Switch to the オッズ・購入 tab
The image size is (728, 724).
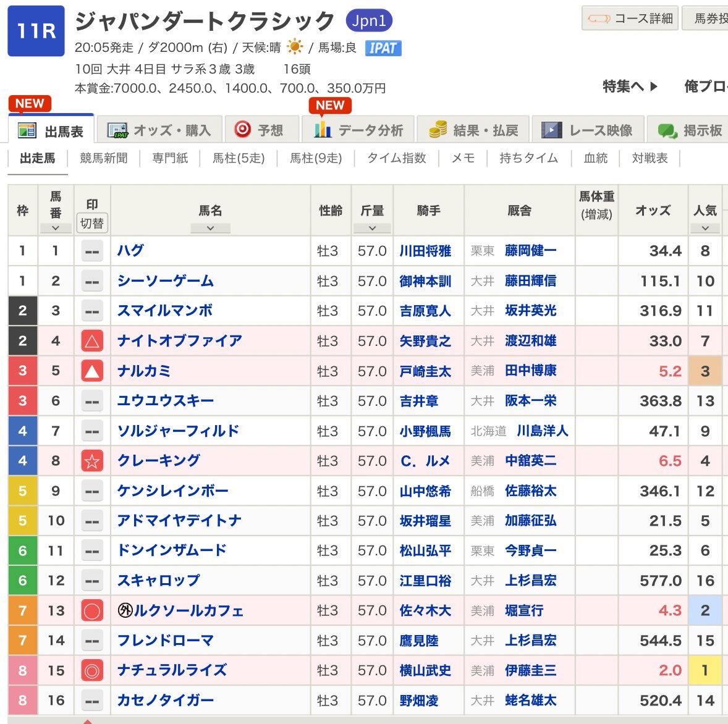pyautogui.click(x=159, y=130)
